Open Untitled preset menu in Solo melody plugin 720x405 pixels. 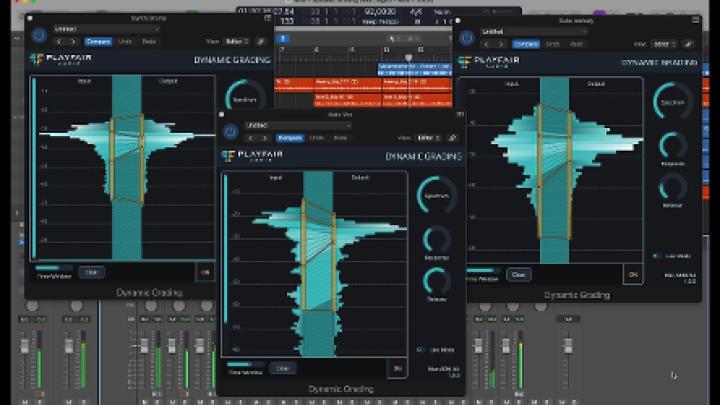(x=534, y=32)
